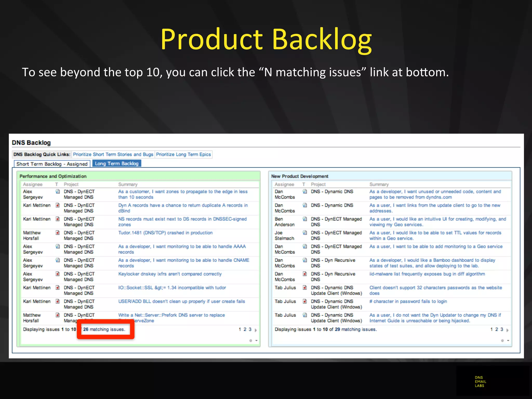Screen dimensions: 532x399
Task: Open issue 'Tudor.1481 (DNS/TCP) crashed in production'
Action: click(165, 233)
